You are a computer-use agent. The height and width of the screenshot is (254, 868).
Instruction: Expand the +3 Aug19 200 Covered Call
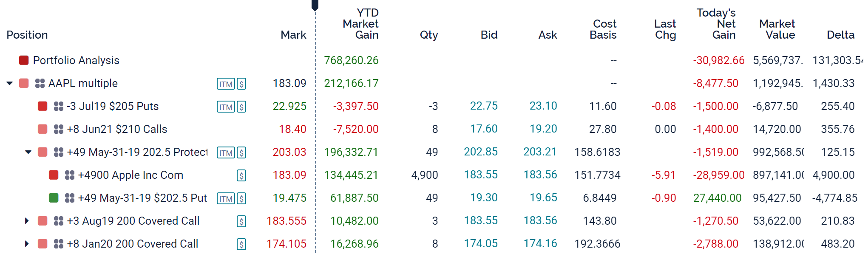tap(27, 221)
